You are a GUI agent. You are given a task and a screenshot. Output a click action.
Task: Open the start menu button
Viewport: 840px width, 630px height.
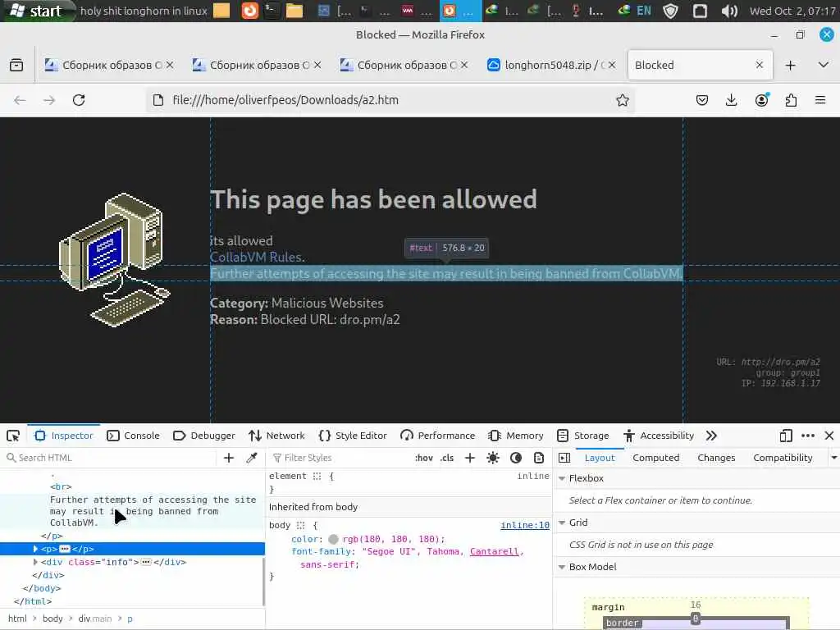pos(36,11)
